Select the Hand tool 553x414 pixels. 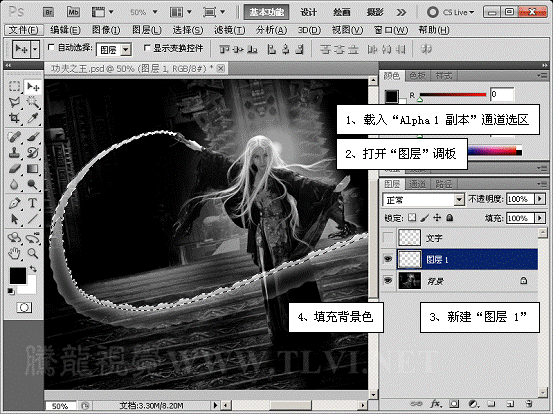(x=14, y=253)
